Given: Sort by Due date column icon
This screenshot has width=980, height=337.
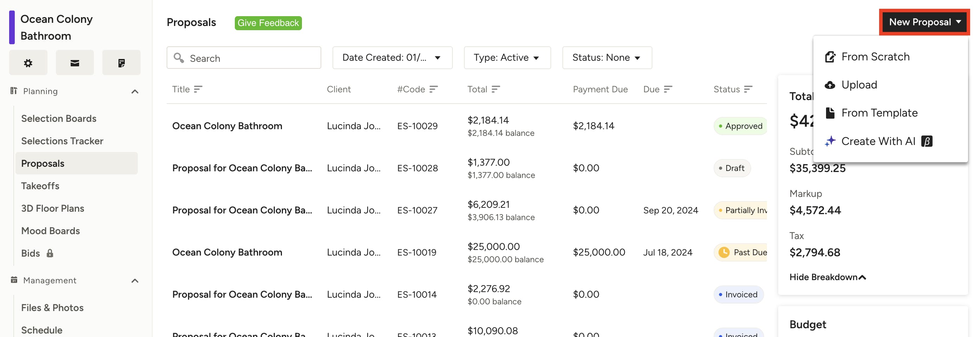Looking at the screenshot, I should tap(668, 89).
